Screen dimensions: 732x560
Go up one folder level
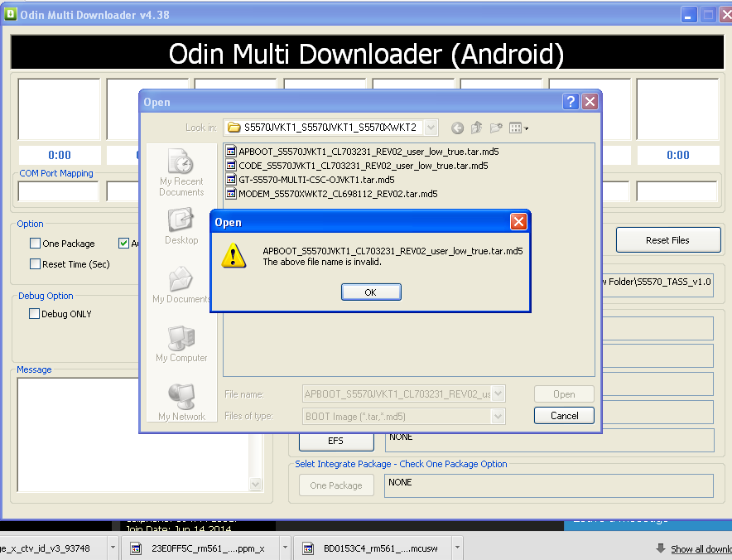[x=477, y=128]
